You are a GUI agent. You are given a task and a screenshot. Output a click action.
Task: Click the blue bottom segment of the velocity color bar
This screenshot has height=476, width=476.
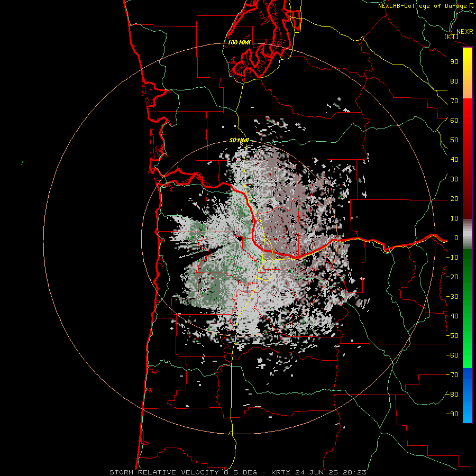point(467,396)
